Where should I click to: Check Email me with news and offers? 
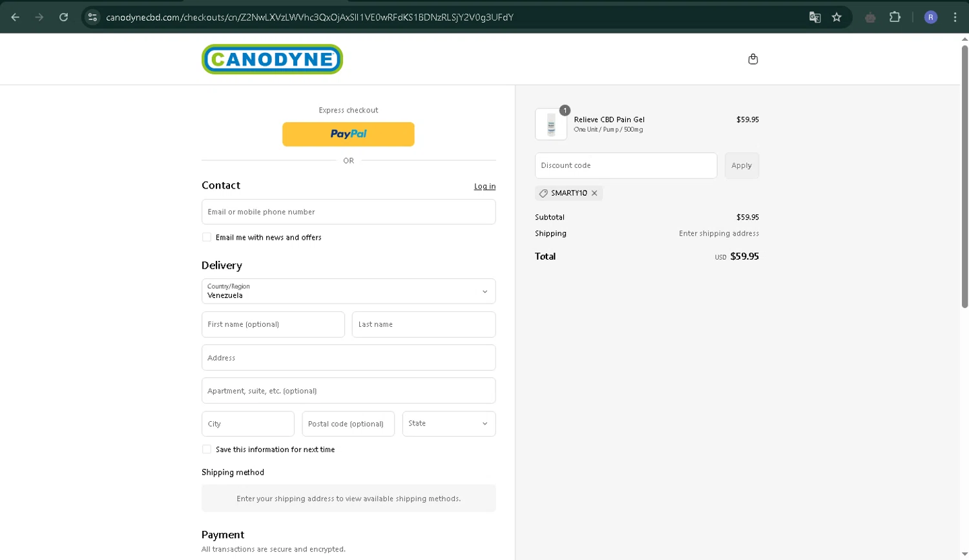coord(207,237)
